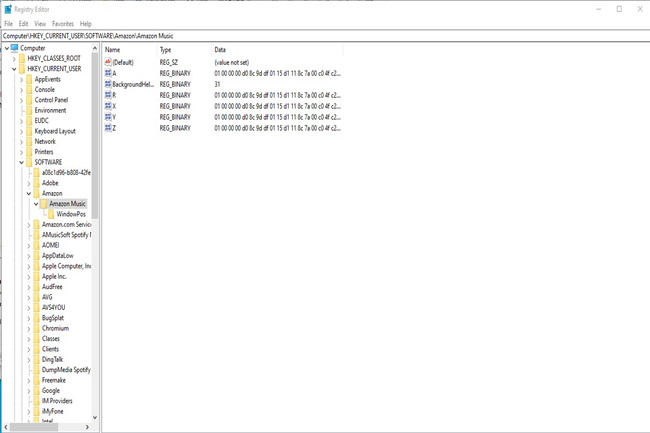The image size is (650, 433).
Task: Click binary icon of value Z
Action: click(108, 128)
